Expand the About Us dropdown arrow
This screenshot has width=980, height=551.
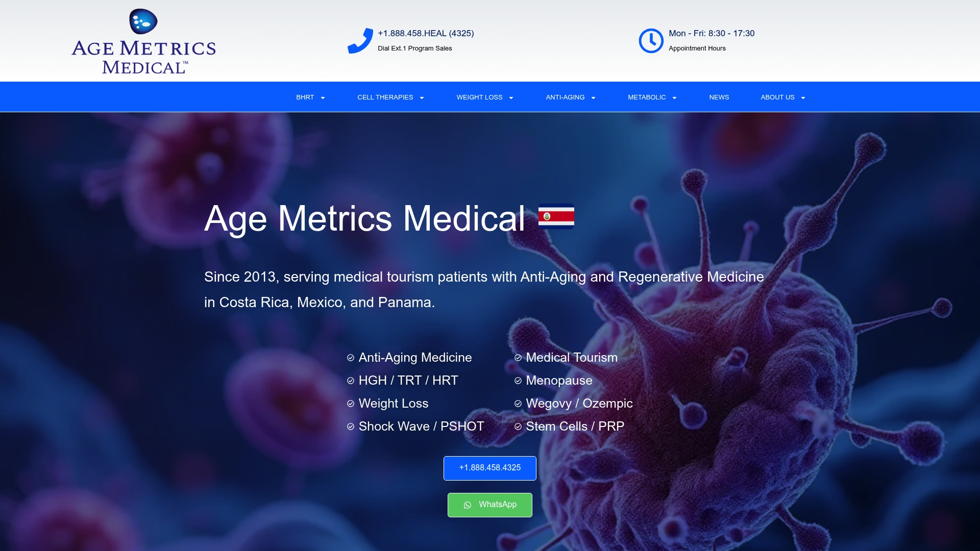[803, 98]
